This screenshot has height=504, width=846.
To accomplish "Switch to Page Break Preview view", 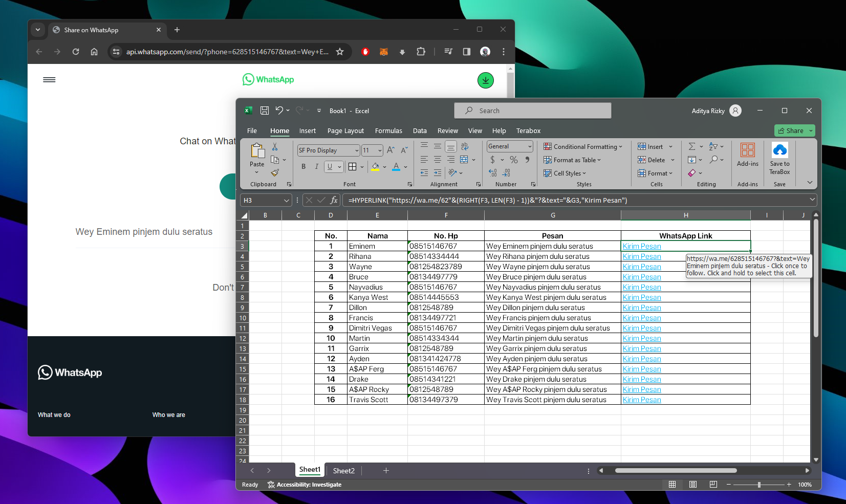I will (713, 485).
